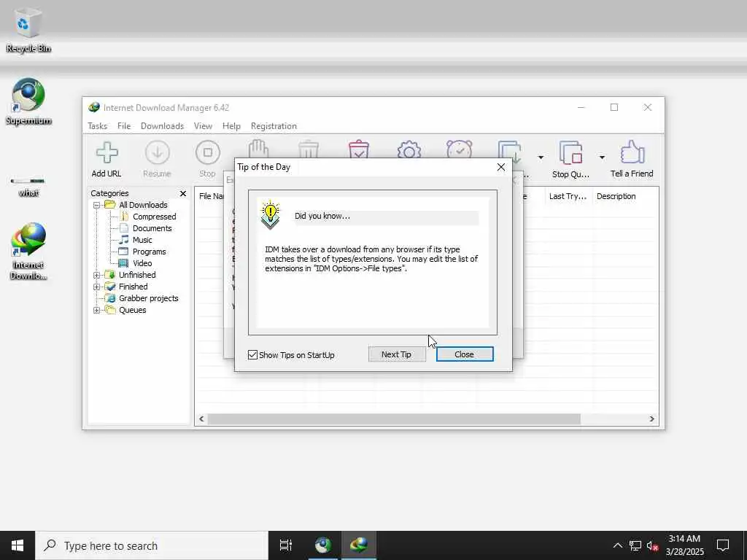The height and width of the screenshot is (560, 747).
Task: Click the light bulb tip icon
Action: pyautogui.click(x=271, y=214)
